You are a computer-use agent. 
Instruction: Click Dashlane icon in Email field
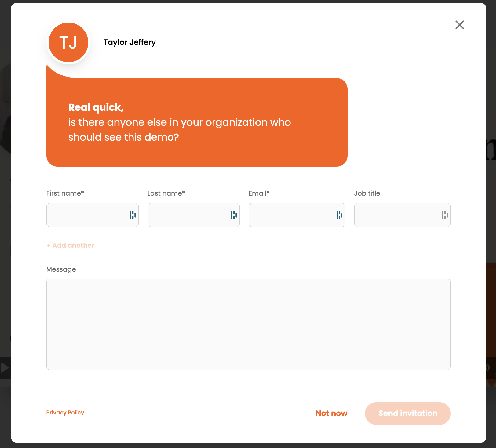(339, 215)
